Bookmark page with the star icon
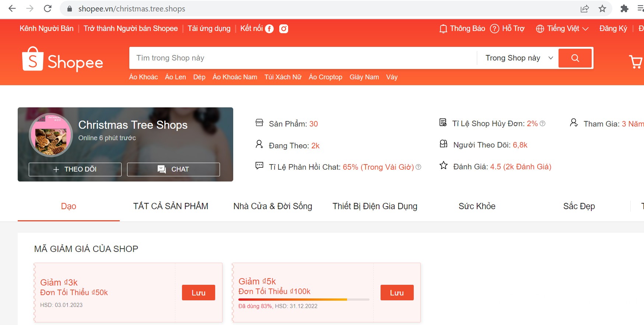The image size is (644, 325). [x=602, y=8]
